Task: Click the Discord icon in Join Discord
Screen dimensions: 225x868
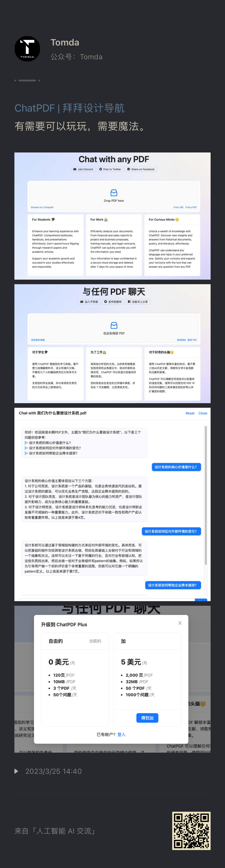Action: coord(75,169)
